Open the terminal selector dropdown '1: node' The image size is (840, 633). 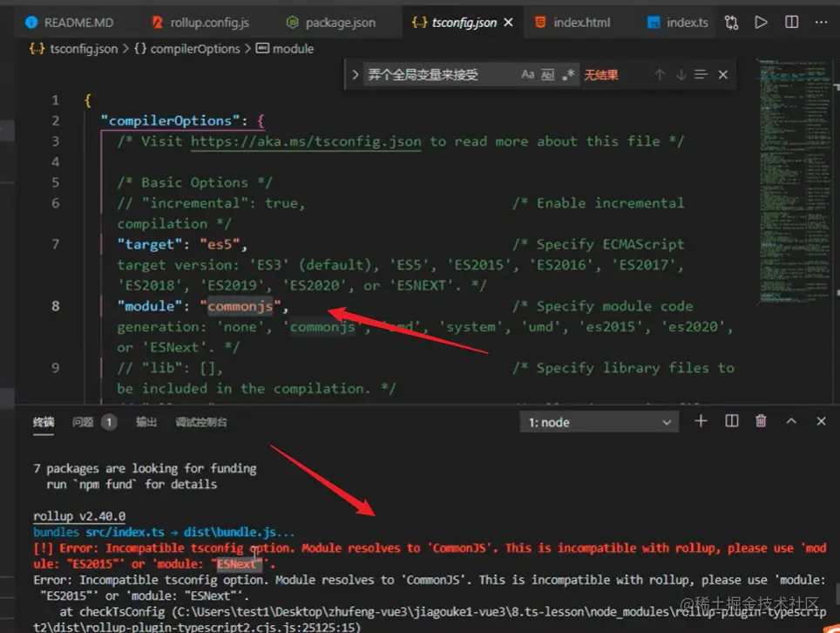click(x=599, y=422)
